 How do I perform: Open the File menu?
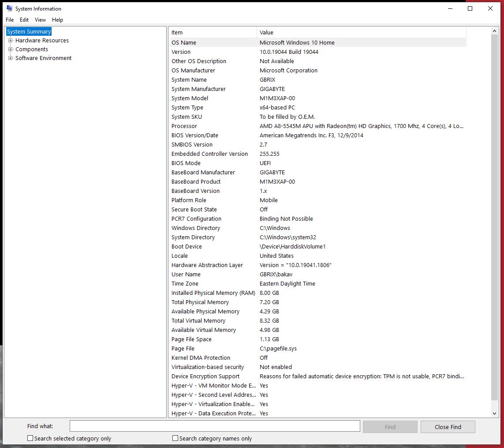point(10,20)
